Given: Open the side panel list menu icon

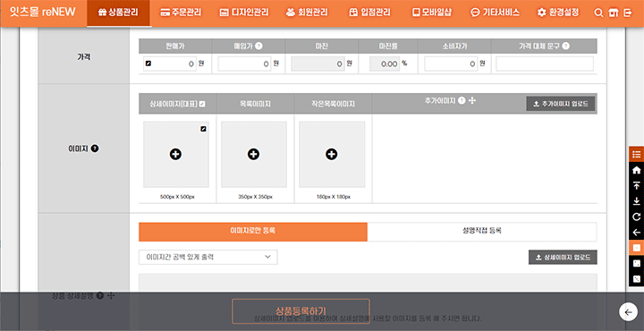Looking at the screenshot, I should click(x=637, y=155).
